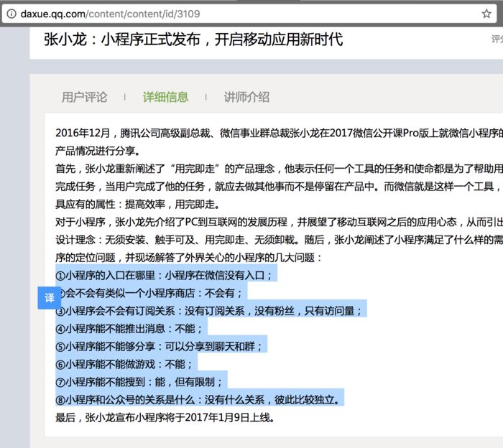Click the line beginning 设计理念：无须安装、触手可及
This screenshot has width=503, height=448.
pyautogui.click(x=279, y=240)
